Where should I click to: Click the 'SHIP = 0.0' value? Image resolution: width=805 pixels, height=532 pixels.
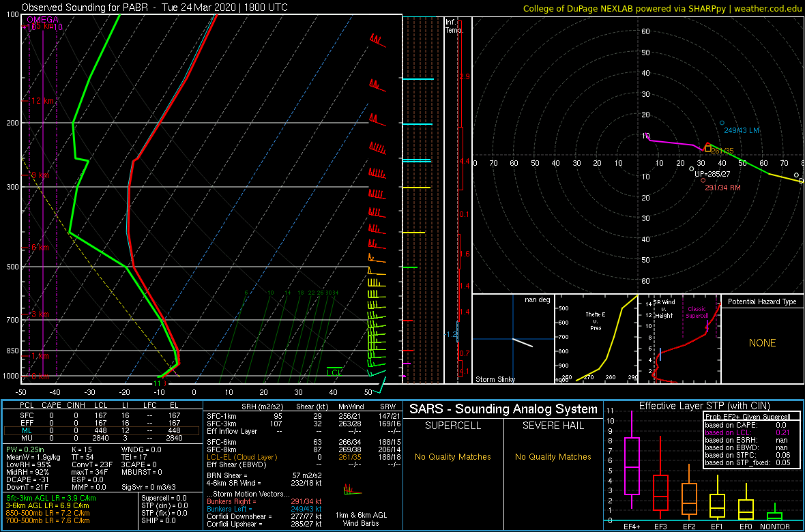pyautogui.click(x=159, y=520)
